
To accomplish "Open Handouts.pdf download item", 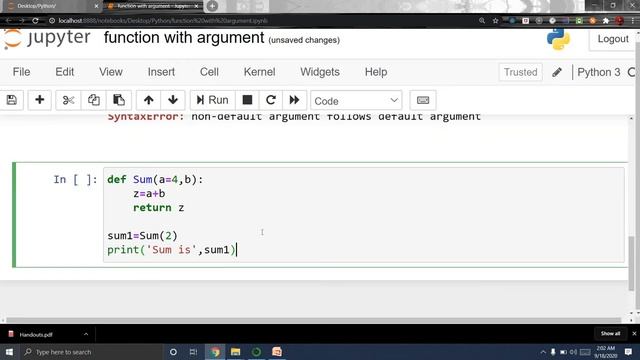I will pos(36,335).
